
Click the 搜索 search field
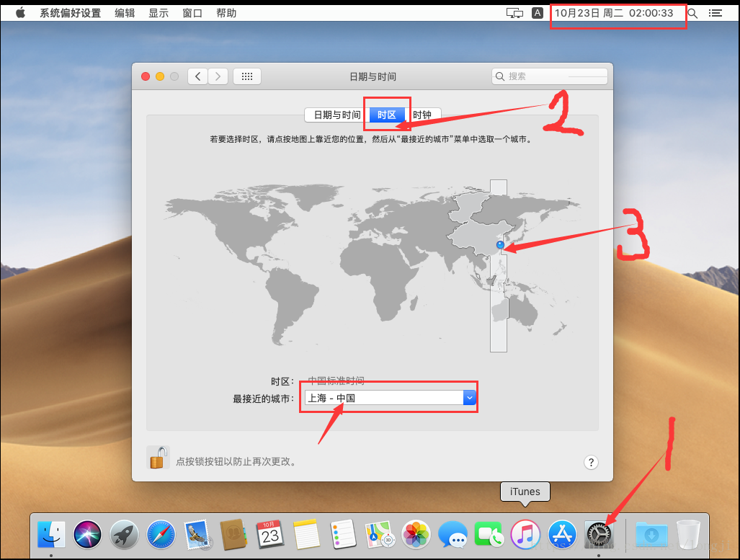(549, 76)
